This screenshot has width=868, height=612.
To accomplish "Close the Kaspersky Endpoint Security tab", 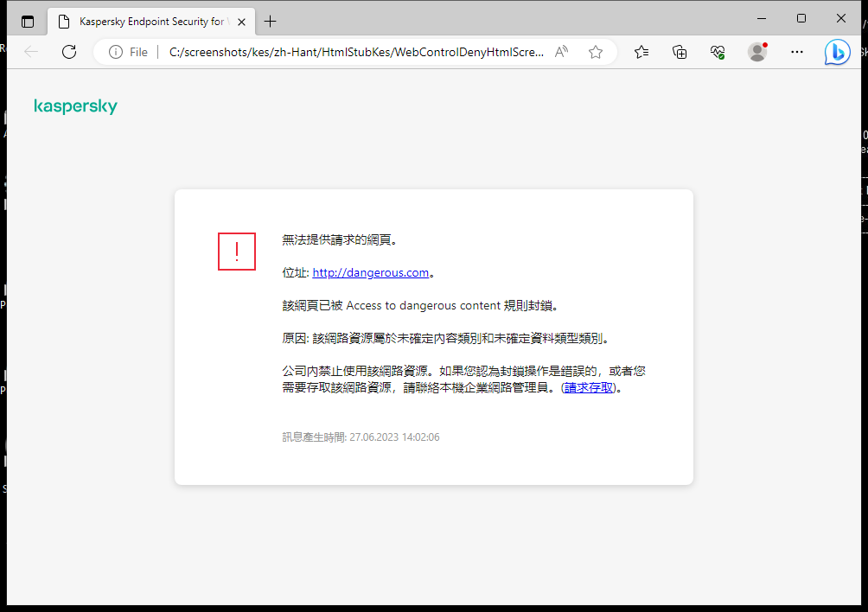I will coord(241,21).
